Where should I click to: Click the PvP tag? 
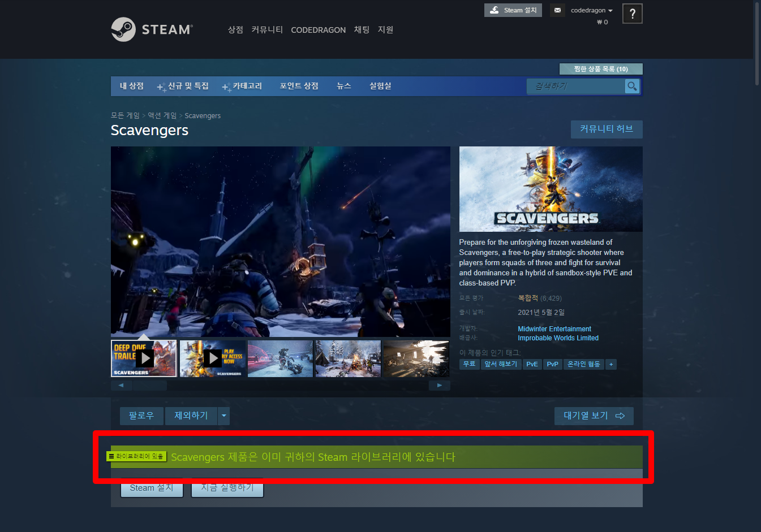(553, 365)
